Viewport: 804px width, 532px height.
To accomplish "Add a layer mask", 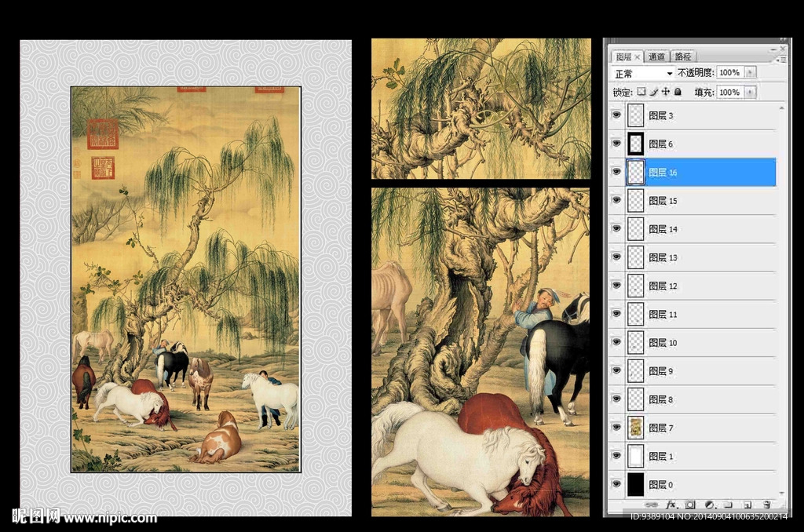I will pyautogui.click(x=690, y=505).
